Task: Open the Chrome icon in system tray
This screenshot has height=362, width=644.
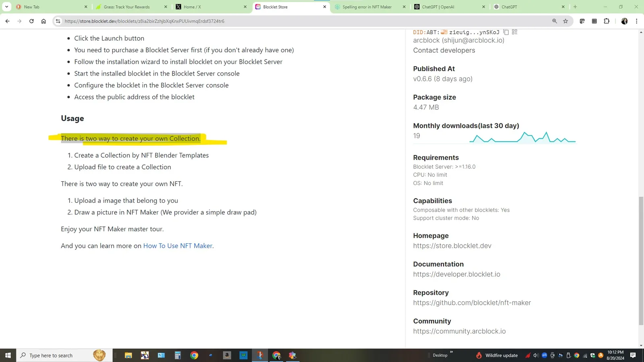Action: 576,355
